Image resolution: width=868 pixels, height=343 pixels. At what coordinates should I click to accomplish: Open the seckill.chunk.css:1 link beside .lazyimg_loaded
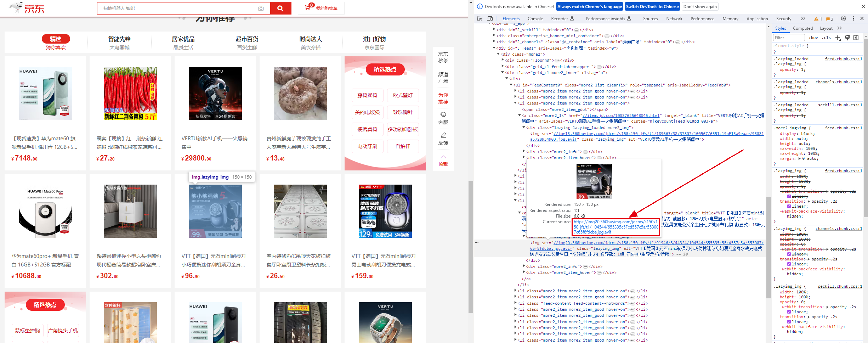[x=840, y=105]
